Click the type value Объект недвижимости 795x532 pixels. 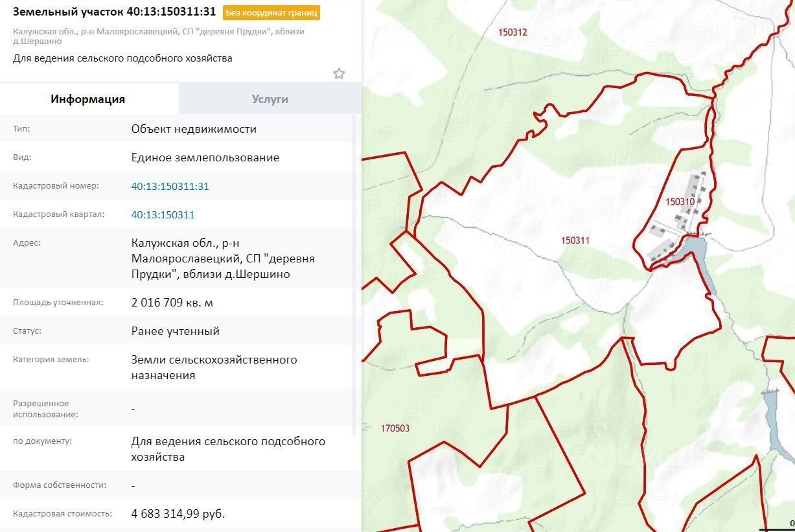point(194,129)
